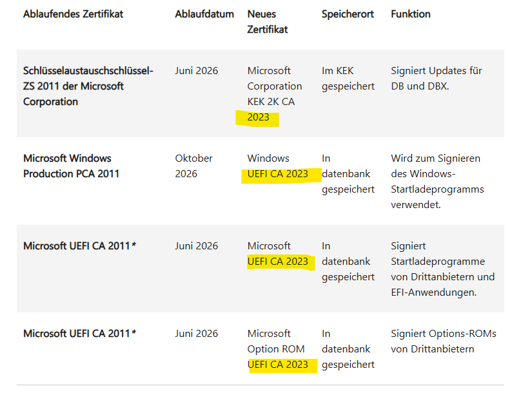Image resolution: width=532 pixels, height=393 pixels.
Task: Click the 'Ablaufendes Zertifikat' column header
Action: tap(73, 14)
